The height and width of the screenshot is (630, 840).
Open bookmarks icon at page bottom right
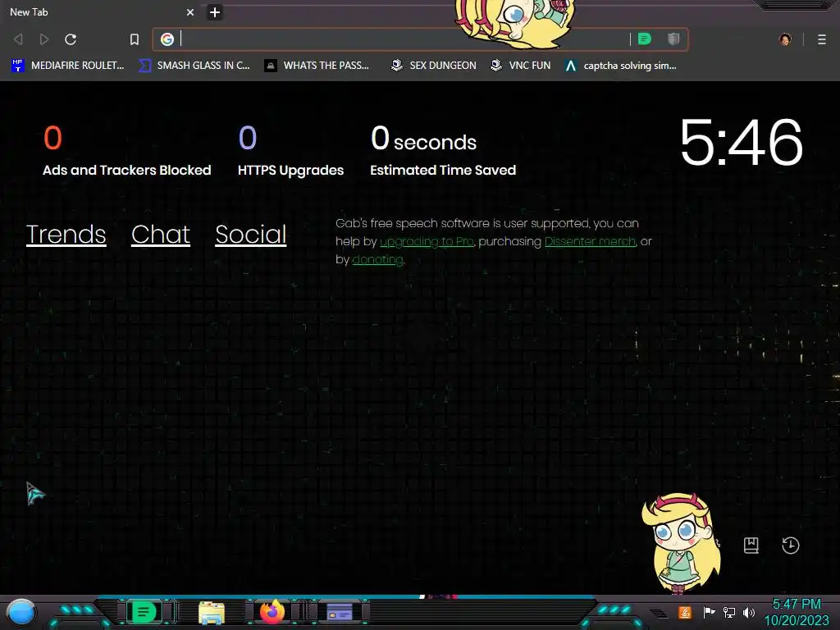[x=751, y=546]
